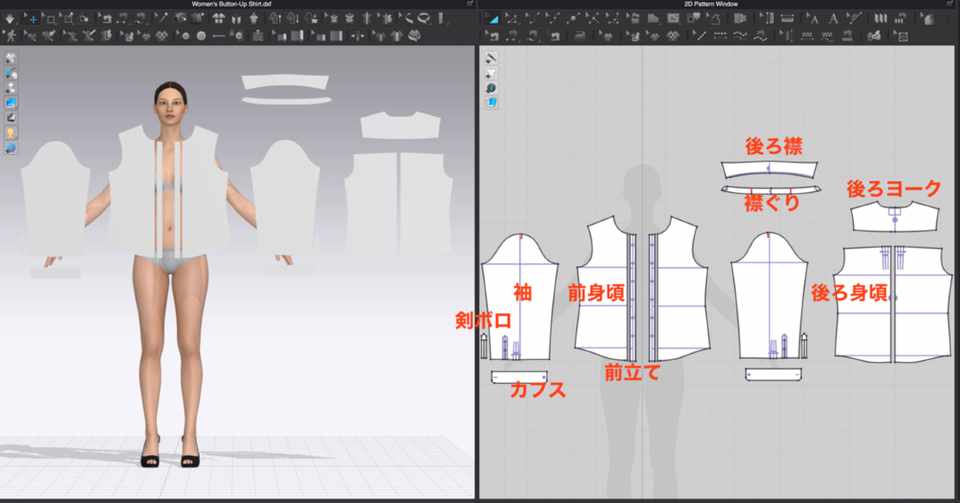
Task: Select the upper collar pattern piece in 2D window
Action: (769, 170)
